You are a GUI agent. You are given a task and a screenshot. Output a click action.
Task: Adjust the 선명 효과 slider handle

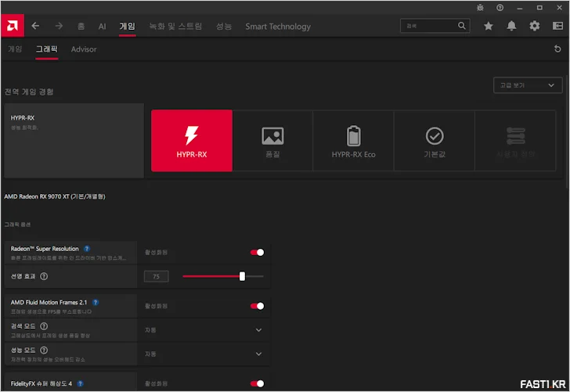[242, 276]
